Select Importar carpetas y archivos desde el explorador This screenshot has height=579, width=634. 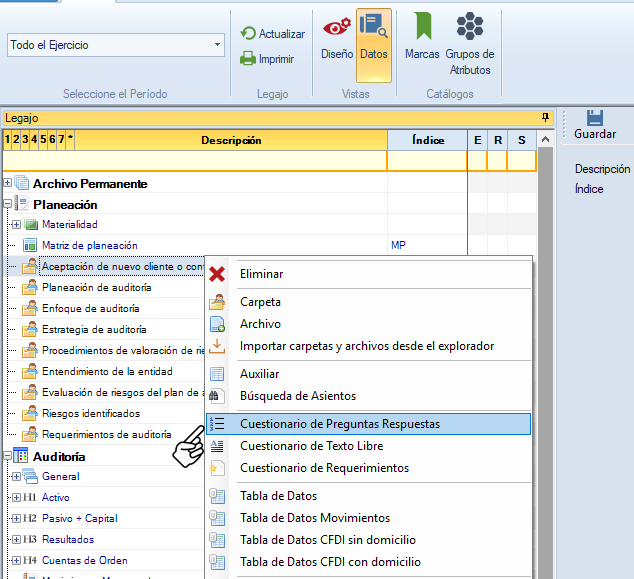point(366,346)
